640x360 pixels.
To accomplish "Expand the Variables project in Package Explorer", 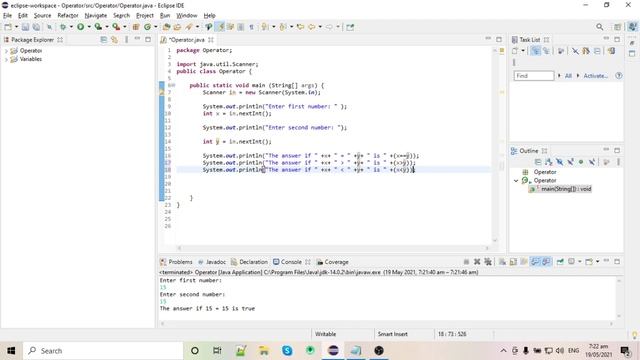I will coord(6,59).
